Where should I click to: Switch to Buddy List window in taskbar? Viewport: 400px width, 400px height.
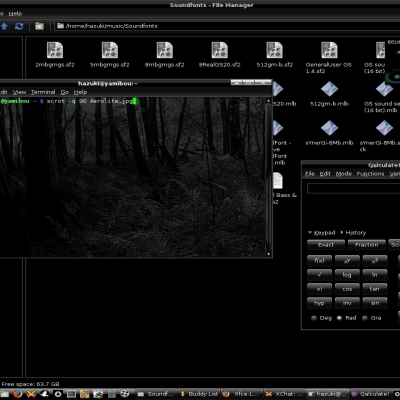pos(199,394)
